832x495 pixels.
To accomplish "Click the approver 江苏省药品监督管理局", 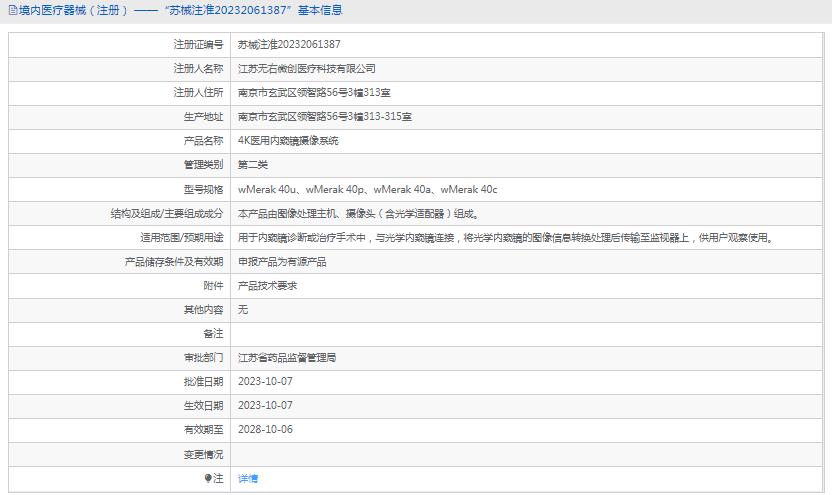I will [x=287, y=358].
